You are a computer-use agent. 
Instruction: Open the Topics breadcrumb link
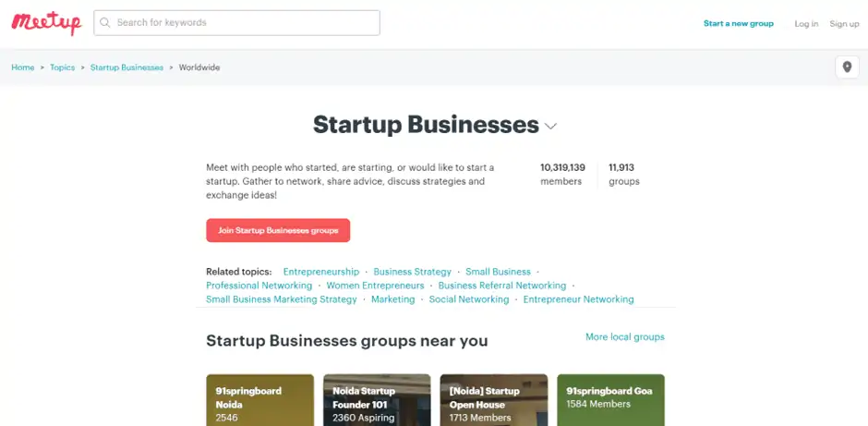click(x=63, y=67)
